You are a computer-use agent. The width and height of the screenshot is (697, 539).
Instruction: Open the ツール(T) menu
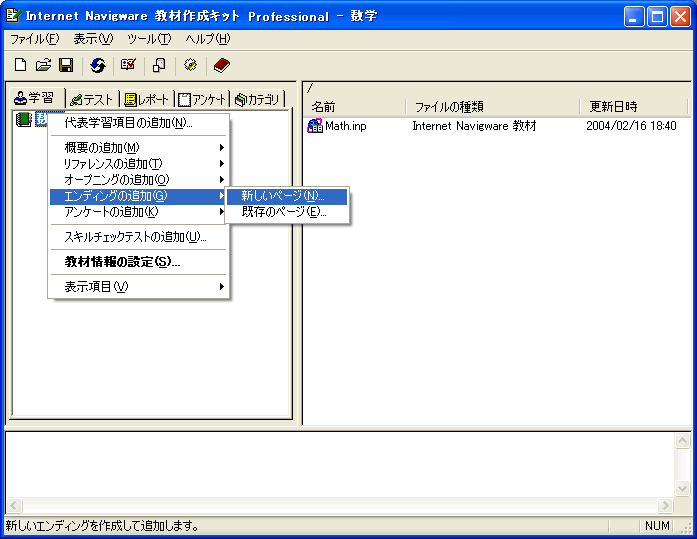click(148, 39)
